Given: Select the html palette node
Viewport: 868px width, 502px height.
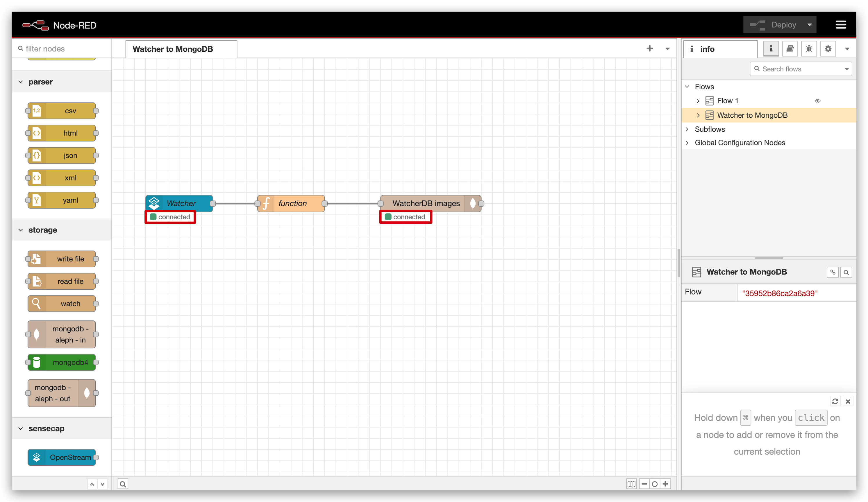Looking at the screenshot, I should pyautogui.click(x=62, y=133).
